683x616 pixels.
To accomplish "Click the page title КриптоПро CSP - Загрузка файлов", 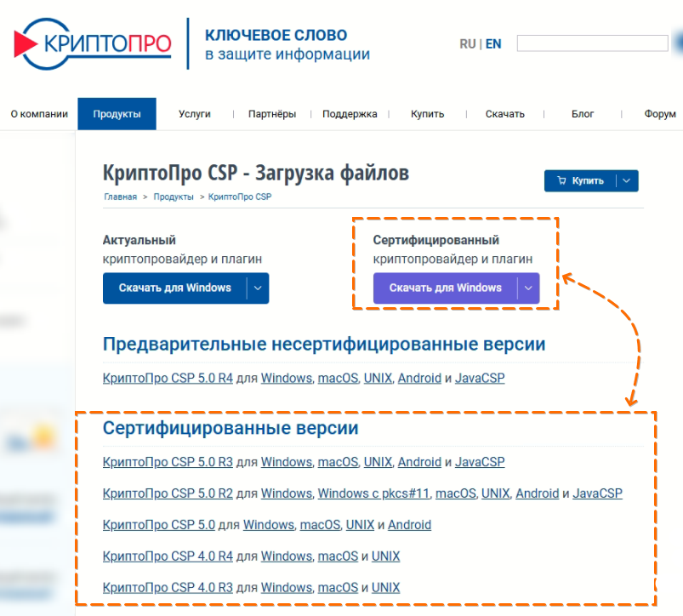I will pyautogui.click(x=256, y=173).
